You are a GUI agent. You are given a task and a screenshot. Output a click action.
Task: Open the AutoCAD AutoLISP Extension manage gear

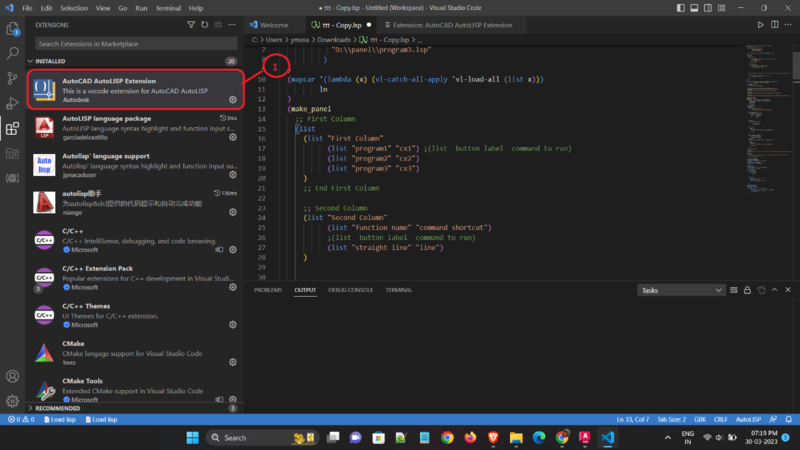233,100
